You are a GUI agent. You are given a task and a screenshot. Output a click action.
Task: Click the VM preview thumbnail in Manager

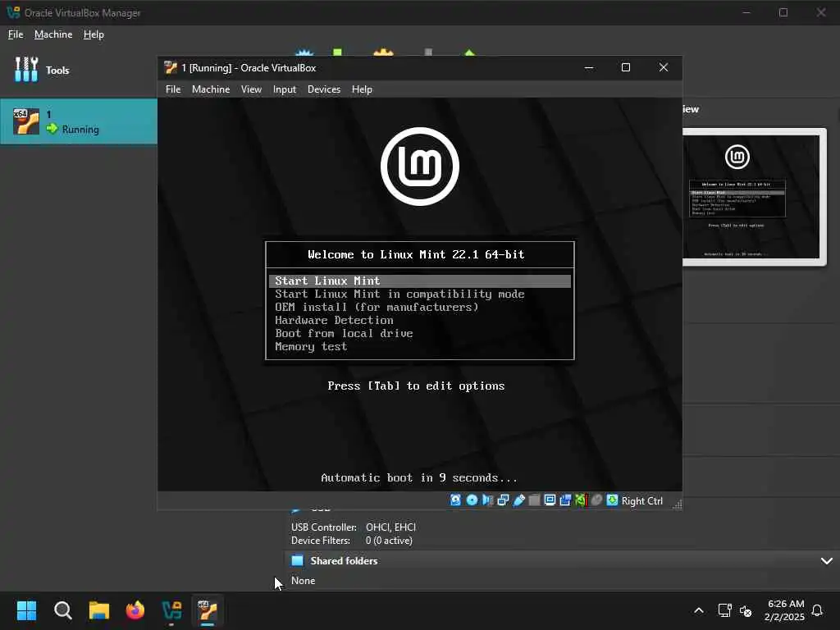pyautogui.click(x=755, y=197)
